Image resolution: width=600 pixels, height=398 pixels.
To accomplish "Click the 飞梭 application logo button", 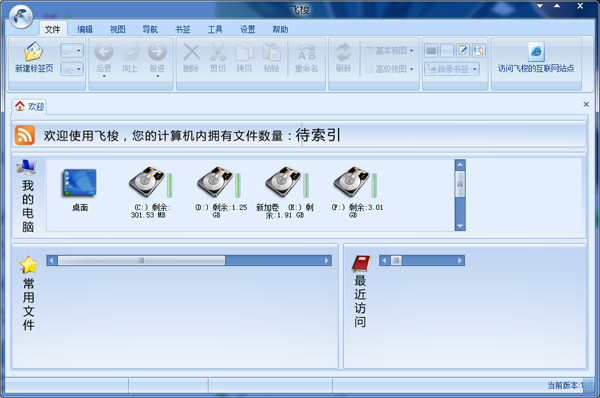I will pos(21,16).
